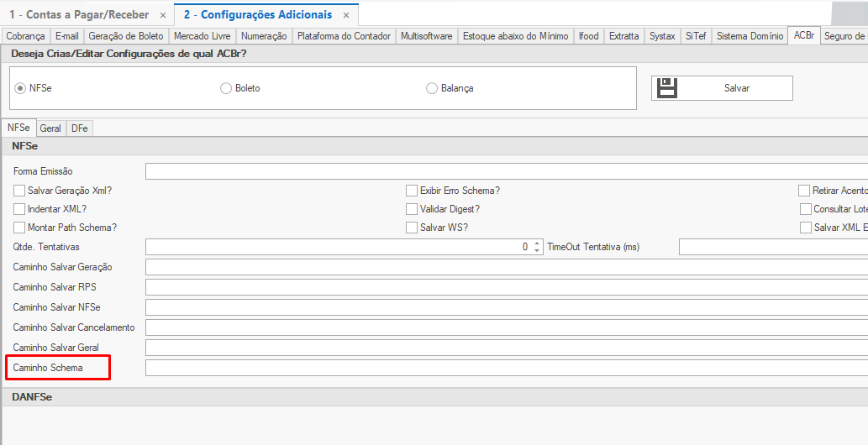Toggle the Indentar XML checkbox
The height and width of the screenshot is (445, 868).
(x=19, y=209)
